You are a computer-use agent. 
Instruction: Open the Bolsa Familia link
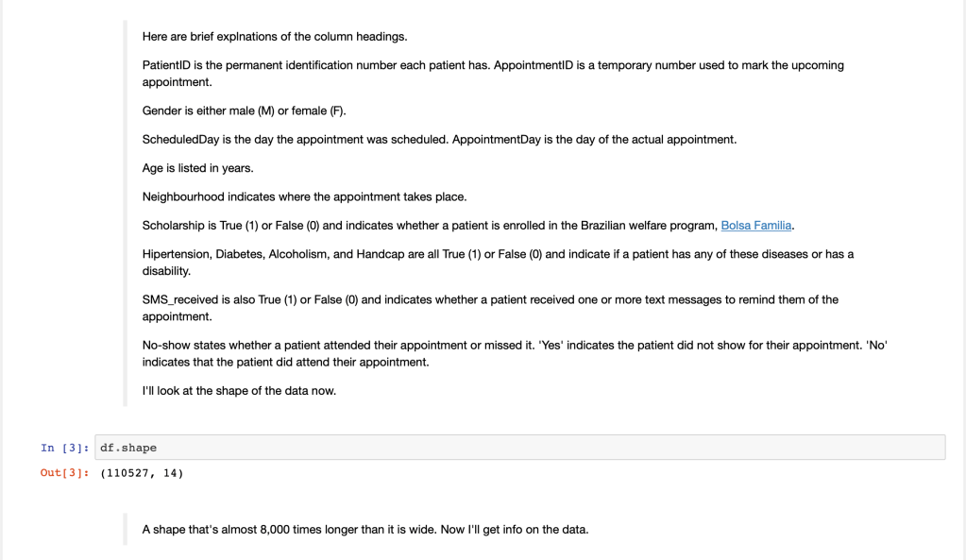point(755,226)
